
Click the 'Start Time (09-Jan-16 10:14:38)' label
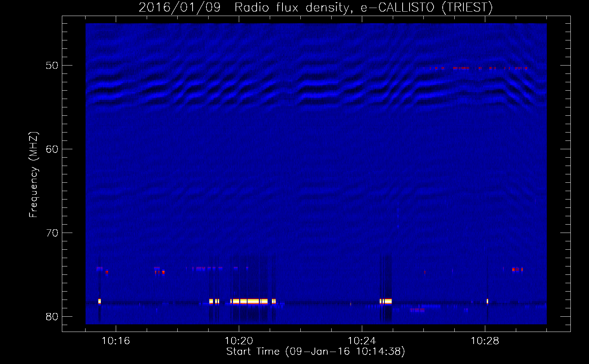point(316,351)
